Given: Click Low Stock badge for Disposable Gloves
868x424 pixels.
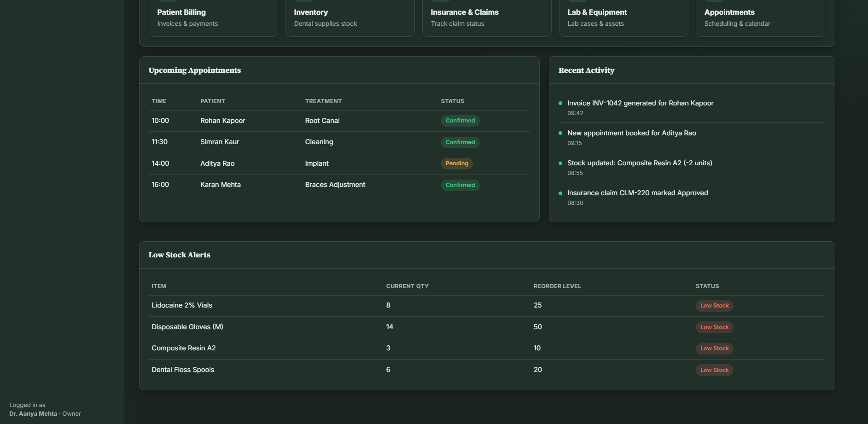Looking at the screenshot, I should pyautogui.click(x=714, y=327).
